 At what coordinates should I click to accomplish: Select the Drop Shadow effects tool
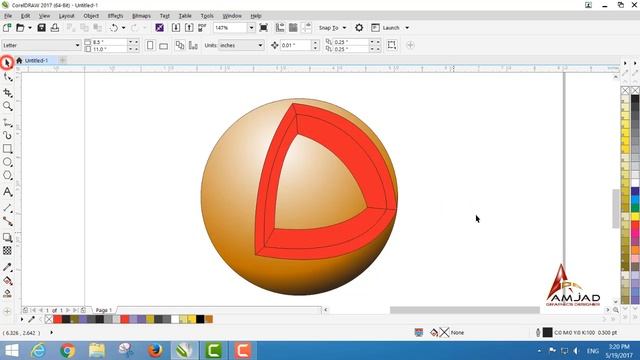pyautogui.click(x=7, y=237)
